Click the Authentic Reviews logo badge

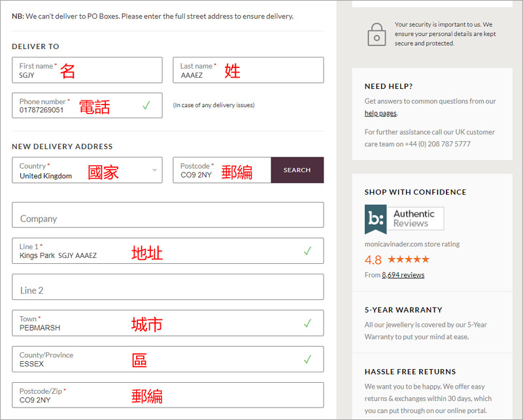point(404,219)
